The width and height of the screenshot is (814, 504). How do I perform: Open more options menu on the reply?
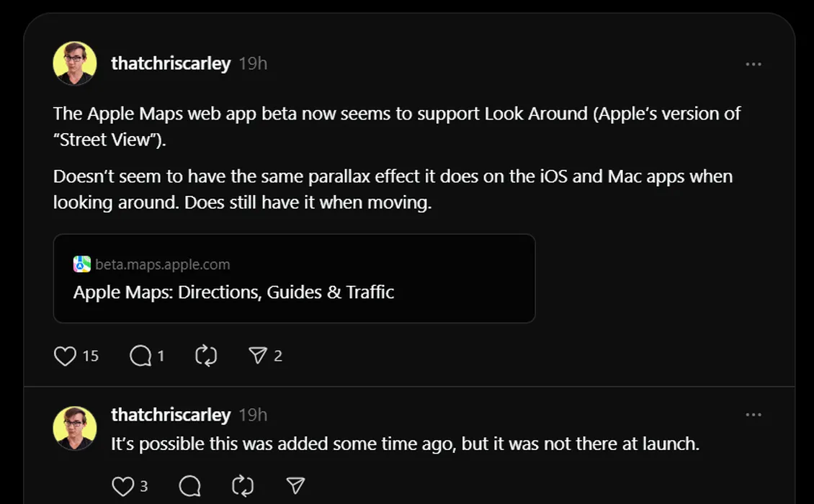click(x=753, y=415)
